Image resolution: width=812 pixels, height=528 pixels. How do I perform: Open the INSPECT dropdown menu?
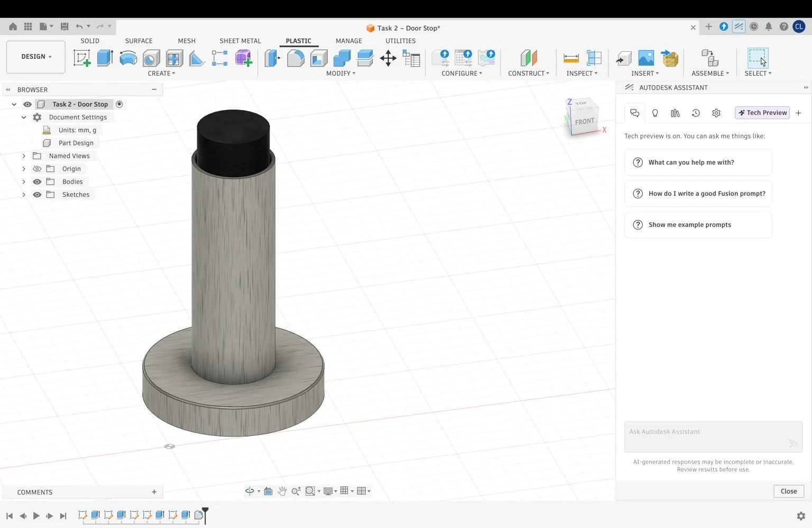[582, 74]
